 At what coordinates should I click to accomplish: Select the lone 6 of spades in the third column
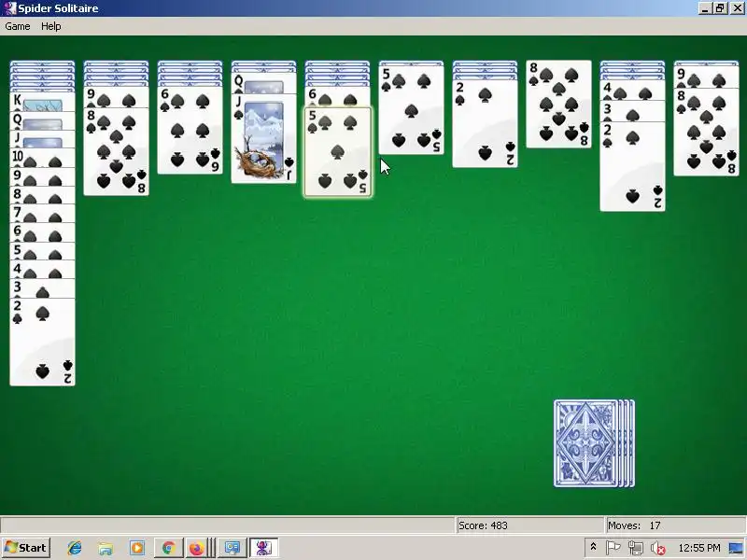tap(190, 130)
